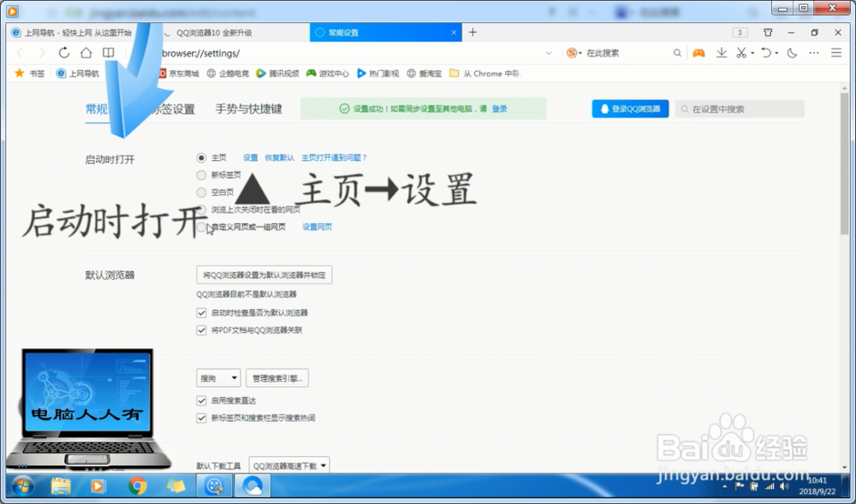This screenshot has width=856, height=504.
Task: Open File Explorer from the taskbar
Action: pos(61,485)
